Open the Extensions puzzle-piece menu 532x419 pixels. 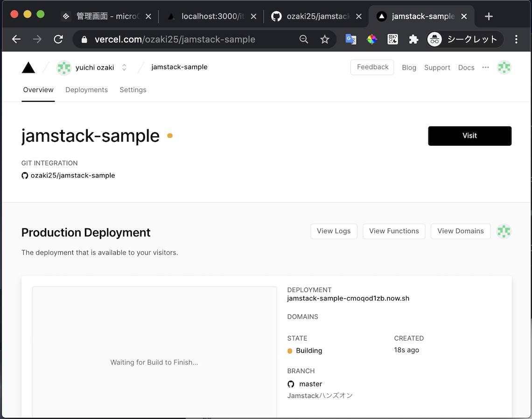pos(413,39)
